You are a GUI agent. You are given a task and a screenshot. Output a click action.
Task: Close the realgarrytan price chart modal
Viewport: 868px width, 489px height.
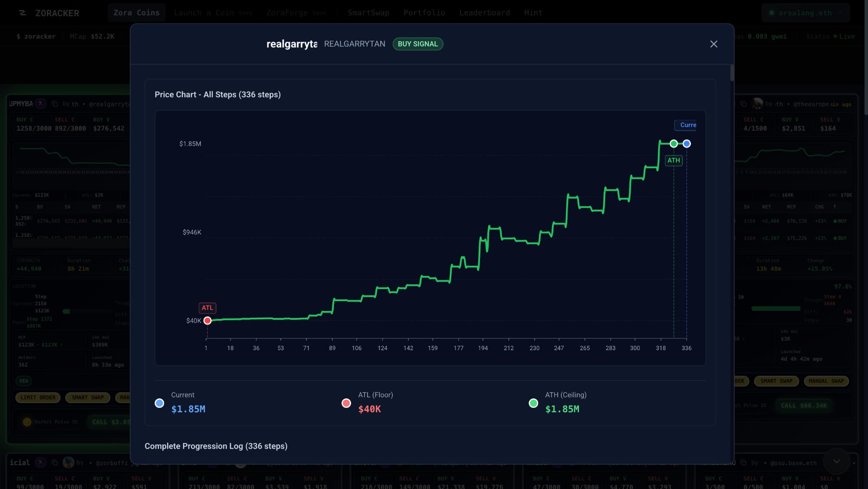(713, 44)
